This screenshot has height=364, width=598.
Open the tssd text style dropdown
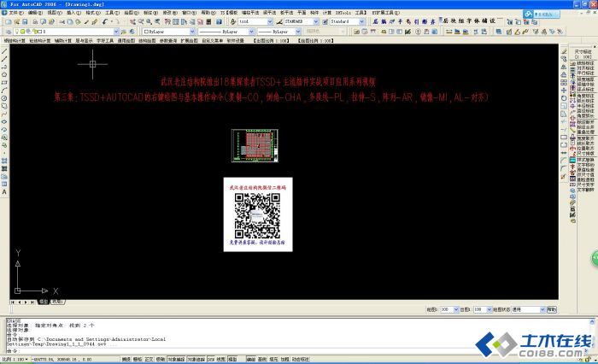pyautogui.click(x=270, y=21)
